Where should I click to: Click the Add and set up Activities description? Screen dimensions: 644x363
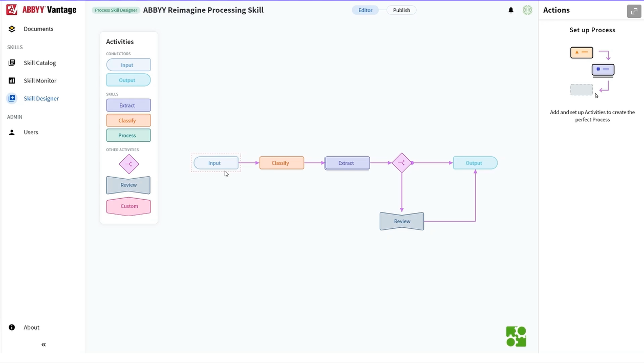click(592, 116)
